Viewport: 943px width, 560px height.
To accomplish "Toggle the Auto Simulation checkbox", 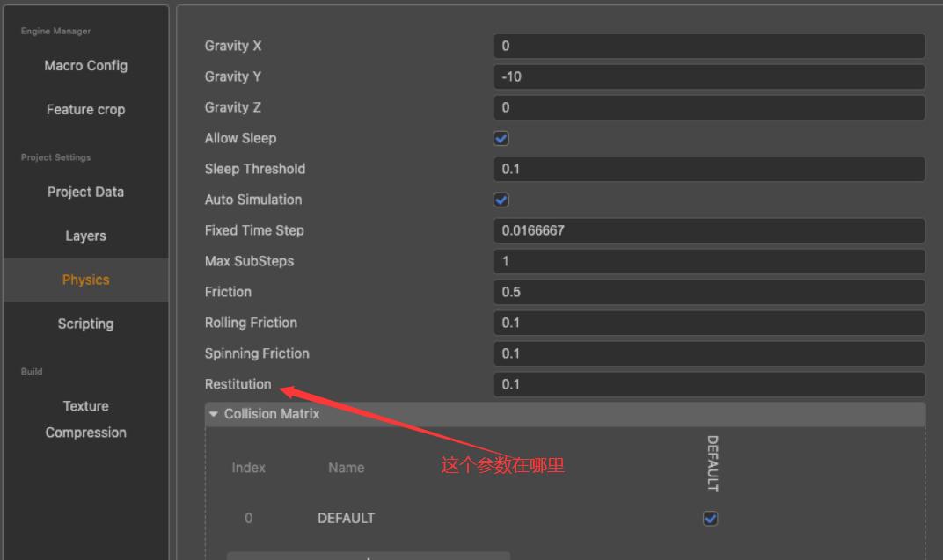I will 501,200.
